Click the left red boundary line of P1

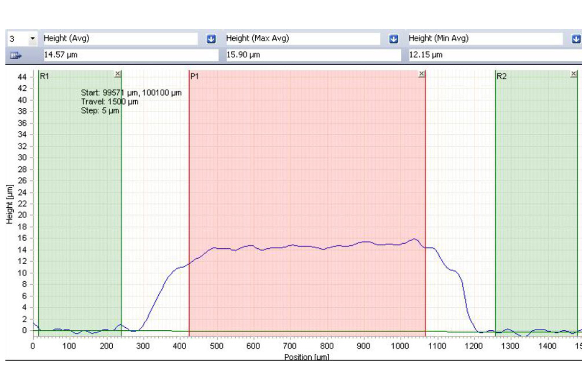[x=189, y=196]
